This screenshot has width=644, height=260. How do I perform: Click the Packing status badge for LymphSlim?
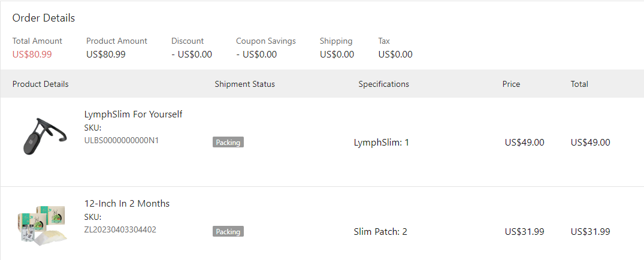pos(228,143)
